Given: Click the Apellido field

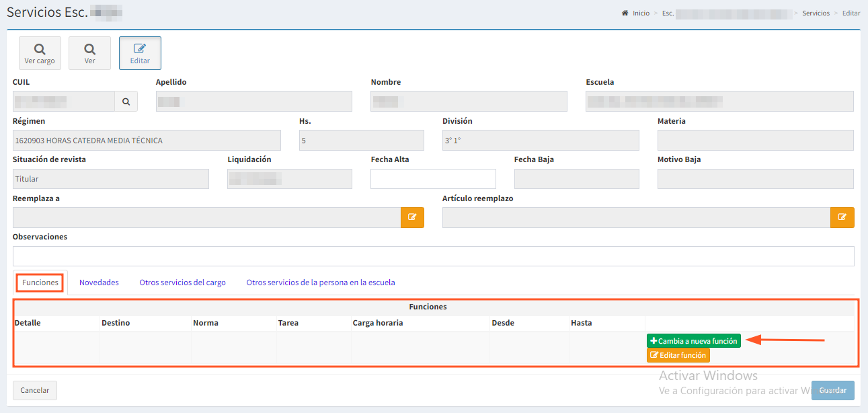Looking at the screenshot, I should click(254, 102).
